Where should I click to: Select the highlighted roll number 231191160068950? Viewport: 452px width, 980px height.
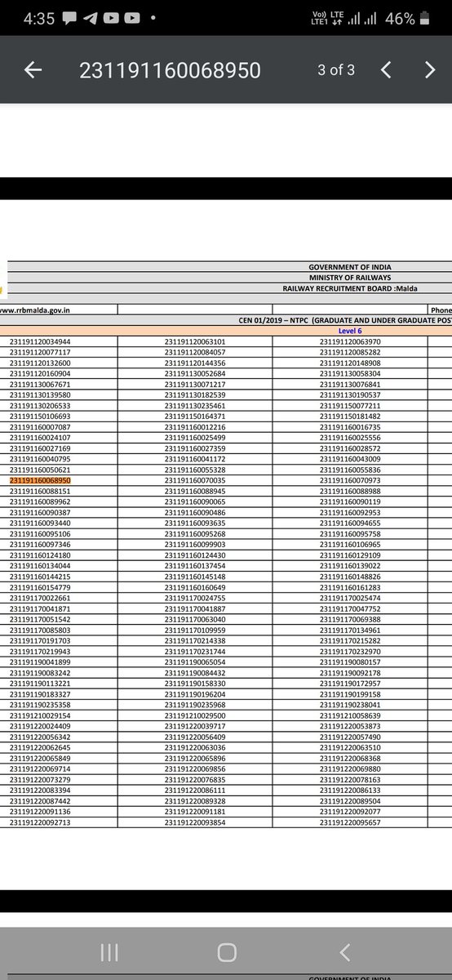pos(40,481)
